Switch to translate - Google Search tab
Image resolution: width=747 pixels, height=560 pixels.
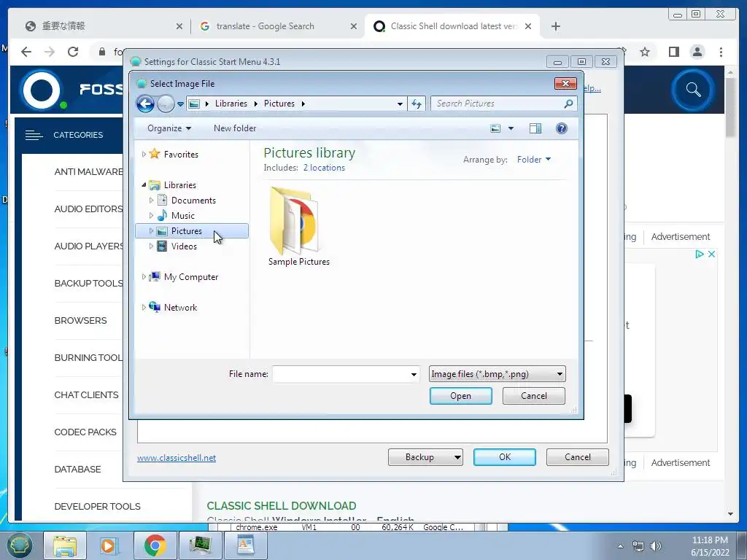(278, 26)
